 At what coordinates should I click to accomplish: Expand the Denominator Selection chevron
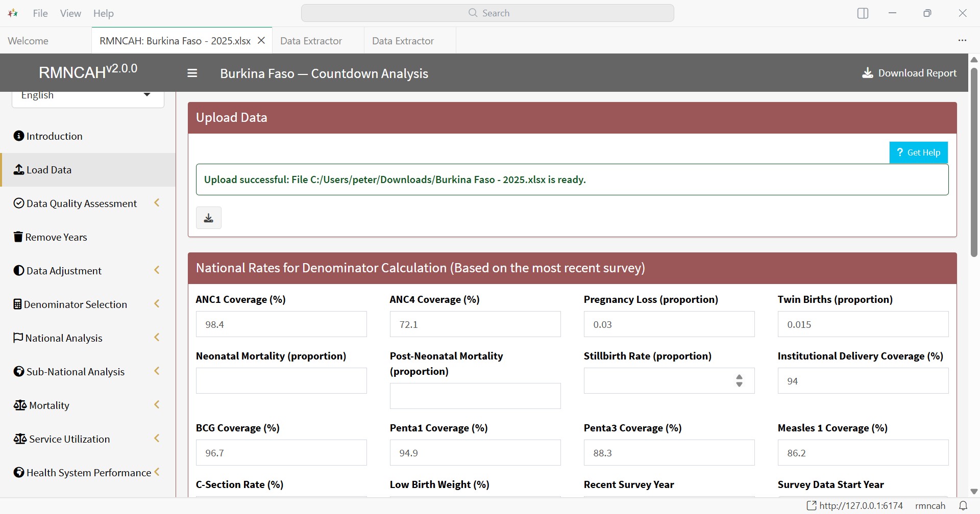(157, 304)
